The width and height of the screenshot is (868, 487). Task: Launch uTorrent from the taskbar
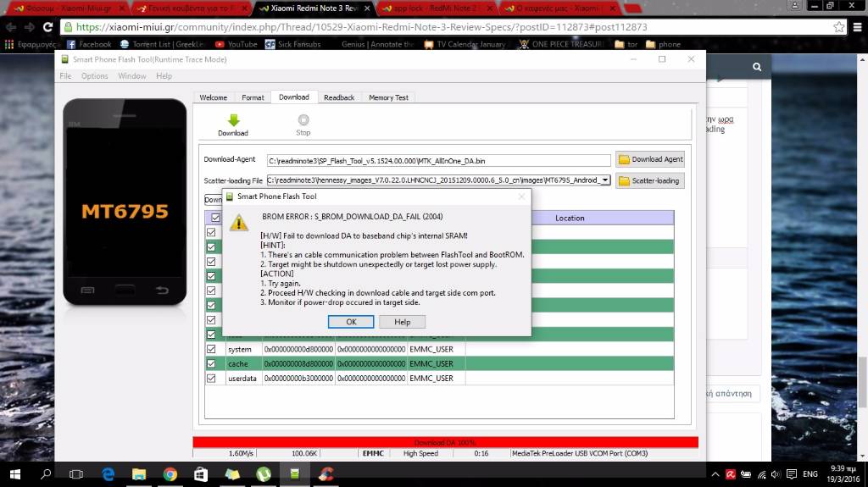coord(264,474)
